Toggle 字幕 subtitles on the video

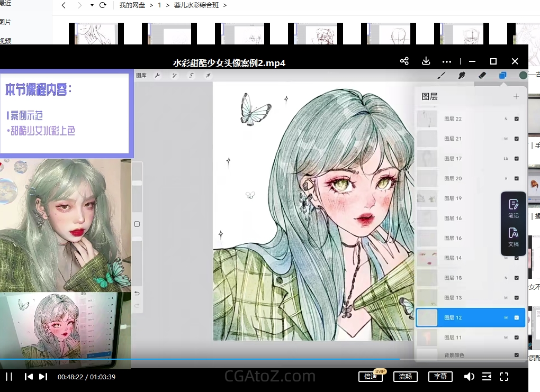pos(440,377)
